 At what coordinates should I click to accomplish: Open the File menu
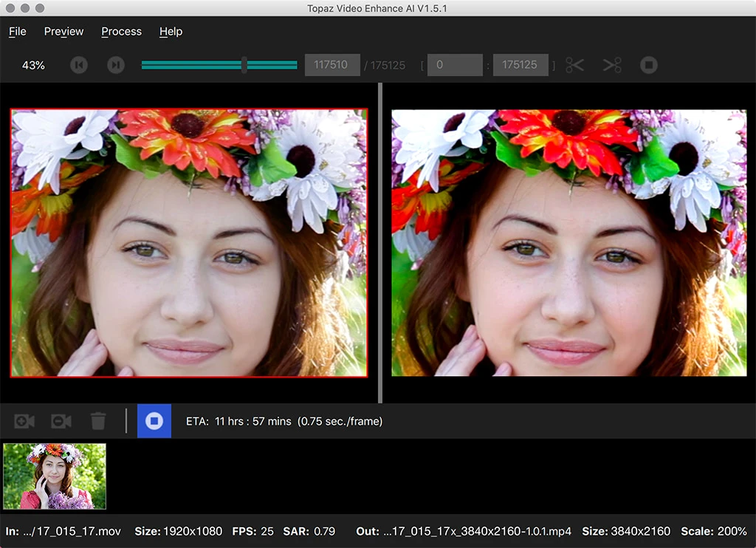click(18, 32)
